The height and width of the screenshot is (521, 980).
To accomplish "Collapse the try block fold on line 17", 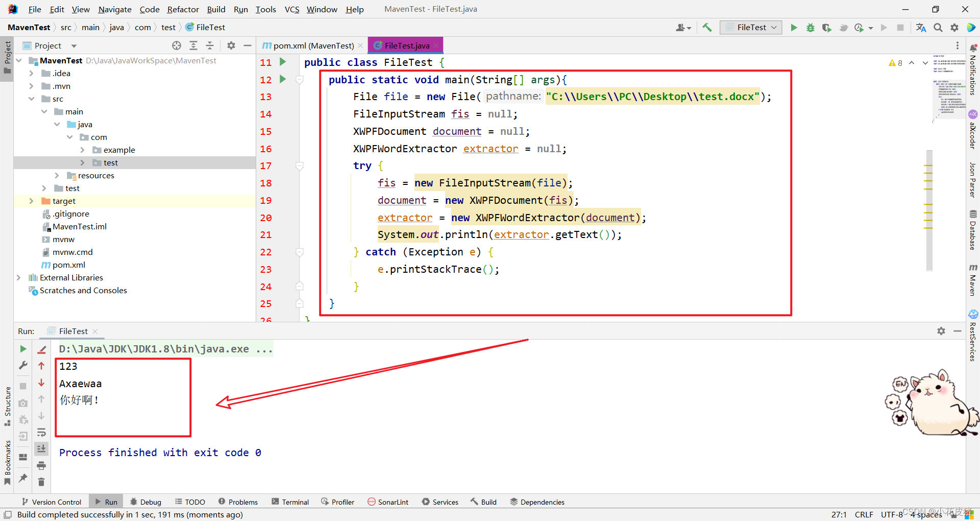I will [300, 165].
